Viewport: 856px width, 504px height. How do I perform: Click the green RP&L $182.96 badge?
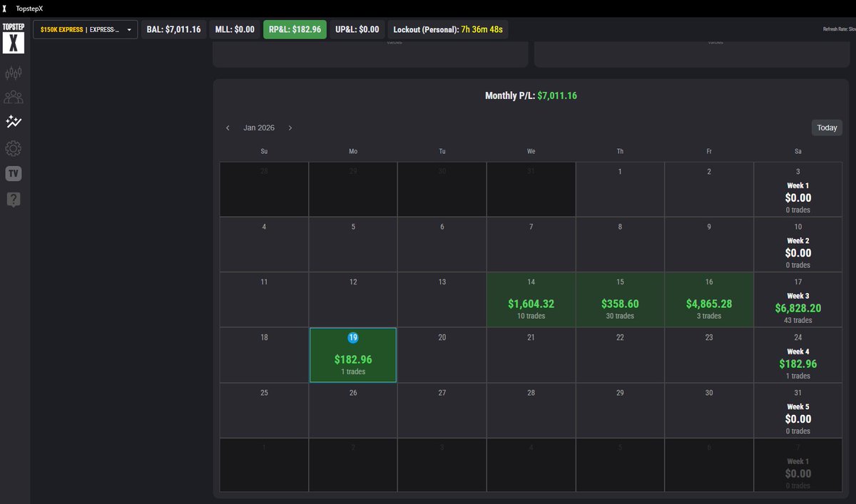tap(295, 29)
